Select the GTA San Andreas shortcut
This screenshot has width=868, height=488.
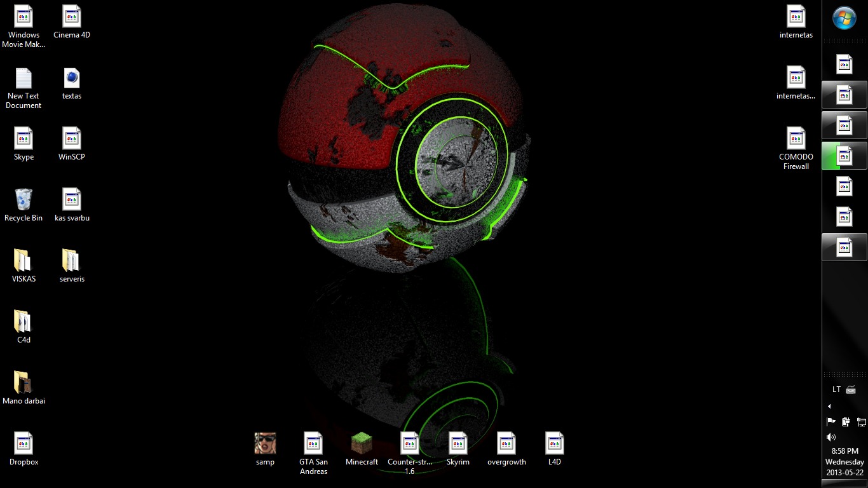click(x=313, y=454)
